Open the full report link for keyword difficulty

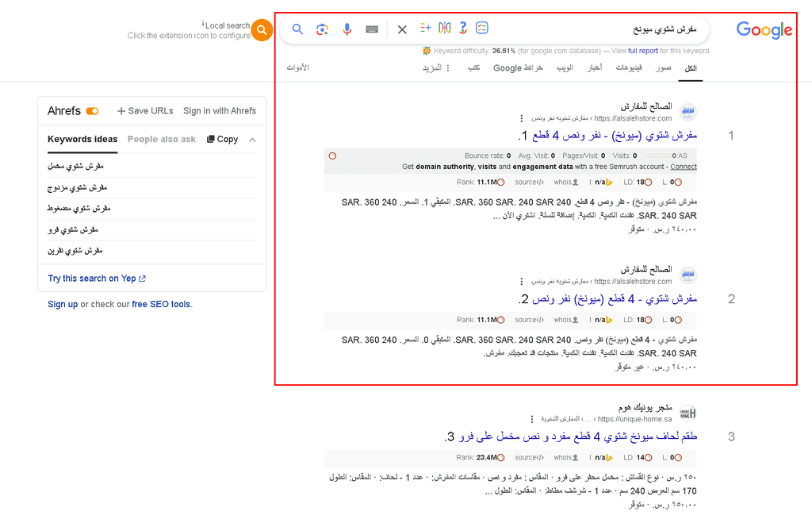tap(643, 51)
